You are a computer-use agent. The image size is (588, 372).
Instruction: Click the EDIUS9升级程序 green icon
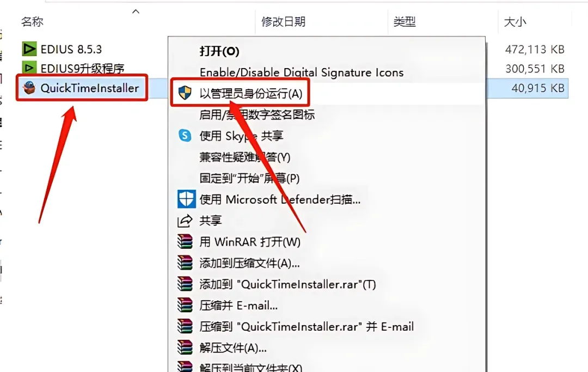pos(29,68)
